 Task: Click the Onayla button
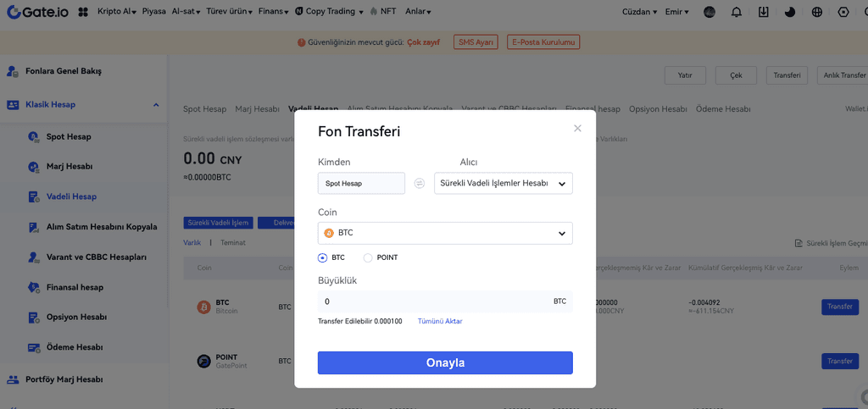pos(445,362)
